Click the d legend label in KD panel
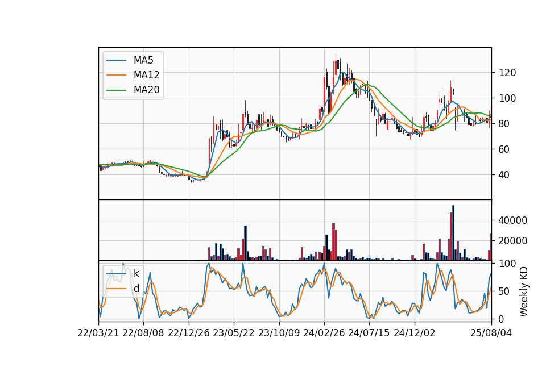 point(136,289)
